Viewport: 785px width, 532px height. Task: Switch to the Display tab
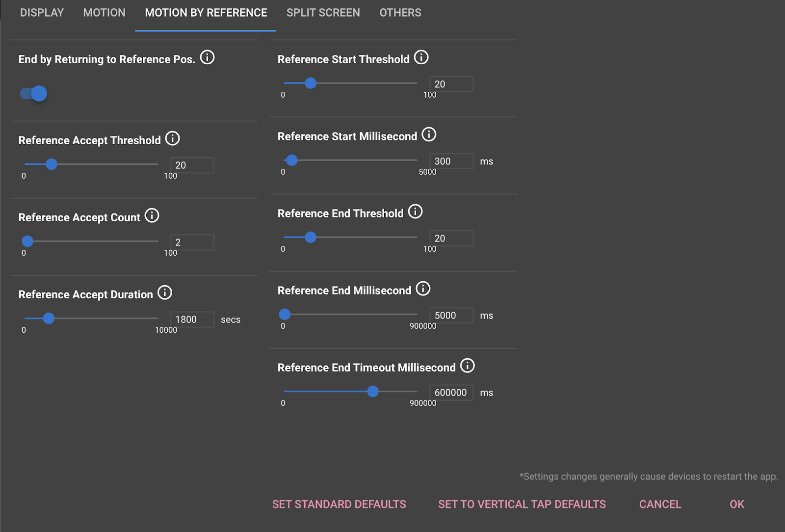point(42,13)
